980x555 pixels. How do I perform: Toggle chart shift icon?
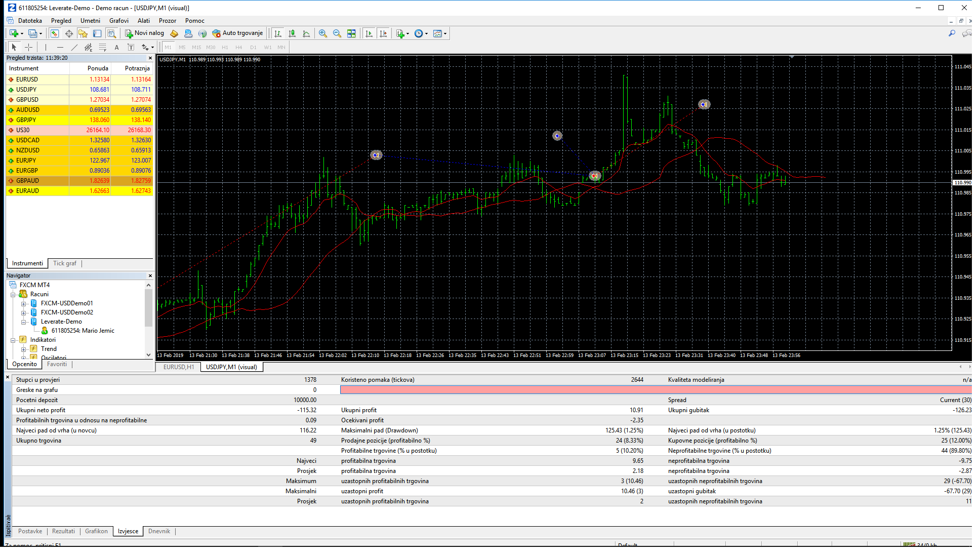[383, 33]
